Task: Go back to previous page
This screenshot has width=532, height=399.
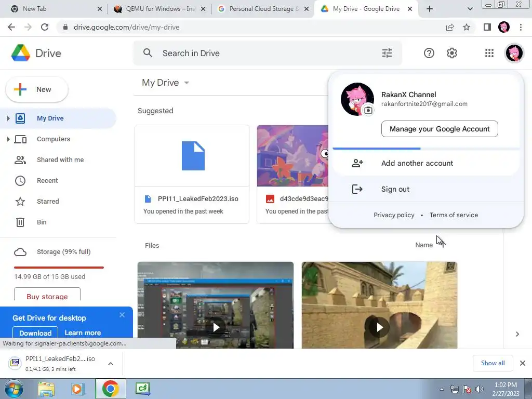Action: (11, 27)
